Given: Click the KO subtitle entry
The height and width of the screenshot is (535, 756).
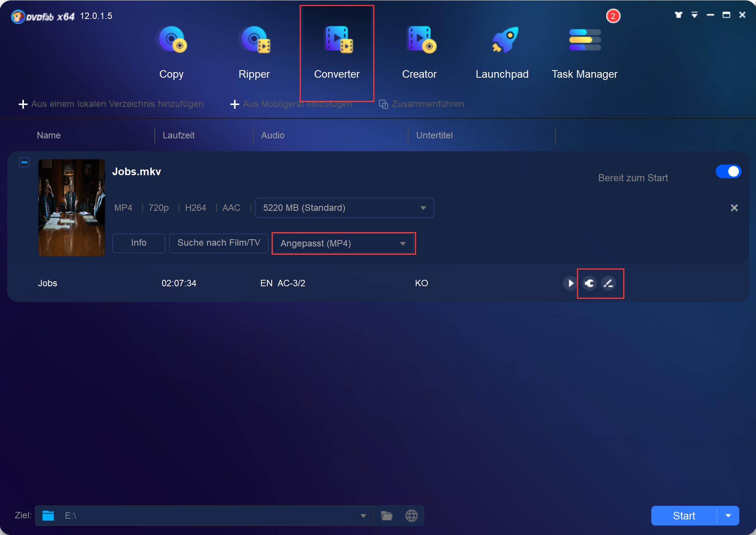Looking at the screenshot, I should point(421,283).
